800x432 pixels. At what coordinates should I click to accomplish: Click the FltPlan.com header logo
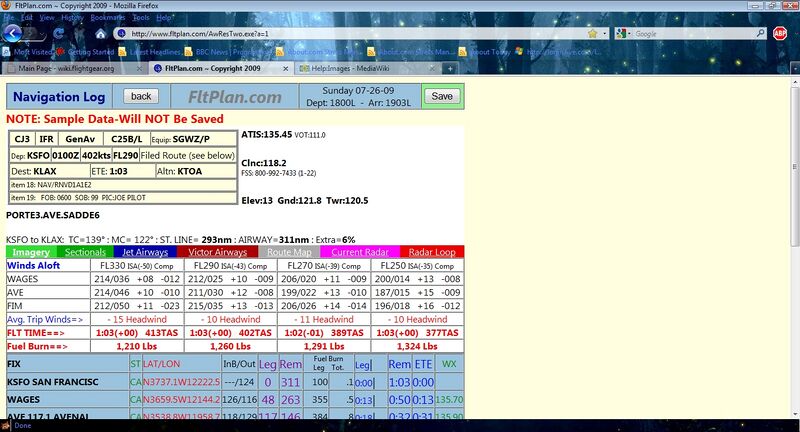[x=235, y=97]
